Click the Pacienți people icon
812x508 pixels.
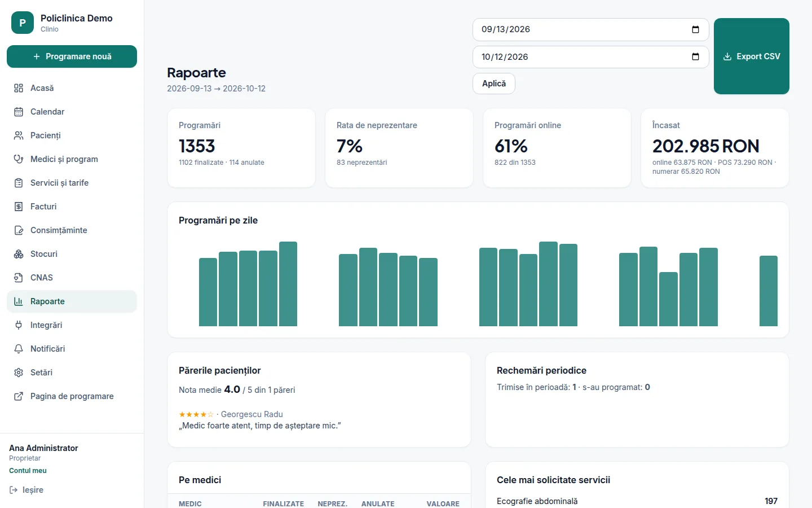(x=19, y=135)
